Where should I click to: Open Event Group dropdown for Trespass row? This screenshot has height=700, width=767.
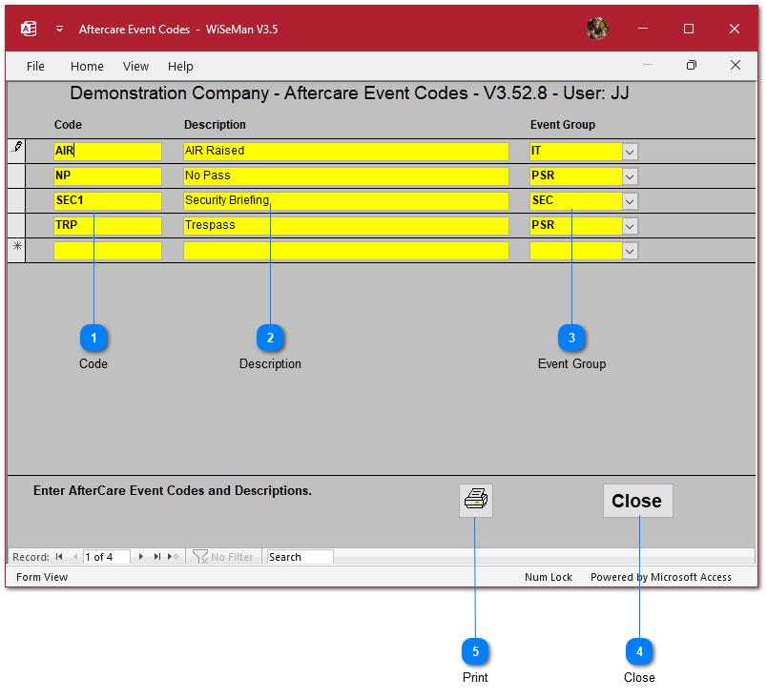(x=630, y=226)
